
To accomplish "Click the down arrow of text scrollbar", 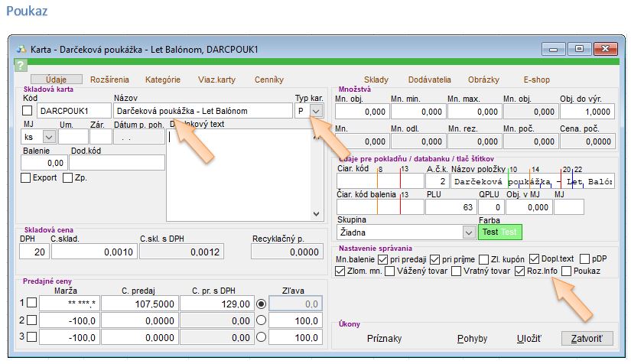I will (x=317, y=215).
